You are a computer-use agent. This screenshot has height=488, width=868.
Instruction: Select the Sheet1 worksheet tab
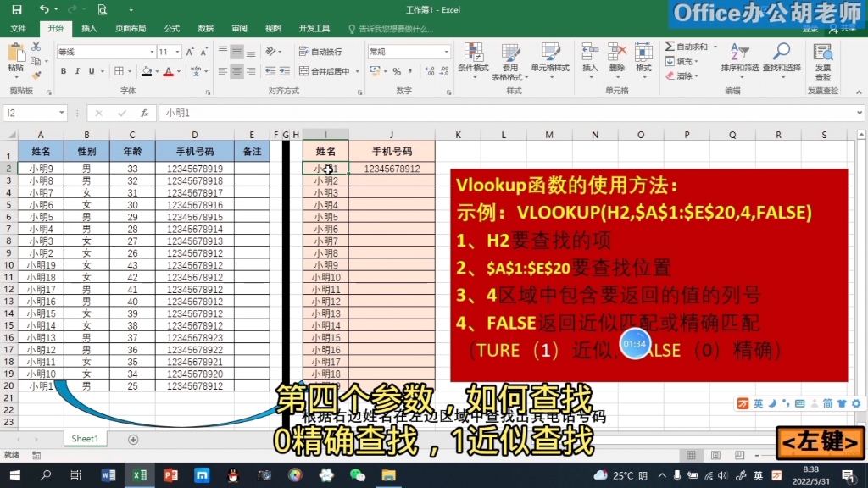[84, 440]
